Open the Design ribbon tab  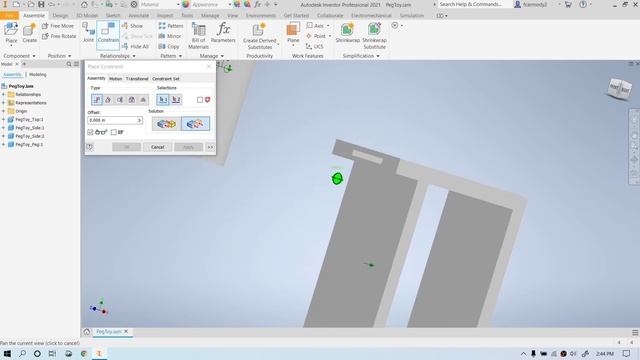pyautogui.click(x=60, y=16)
